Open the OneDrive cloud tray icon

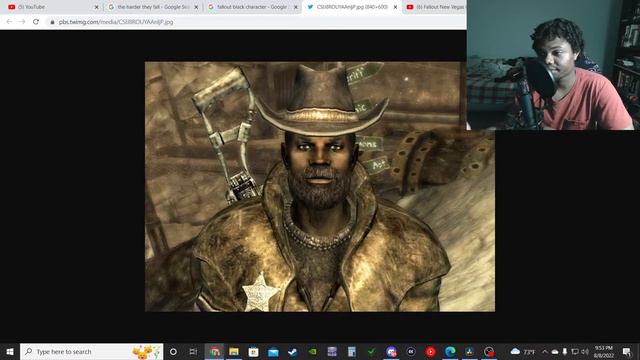(x=555, y=351)
